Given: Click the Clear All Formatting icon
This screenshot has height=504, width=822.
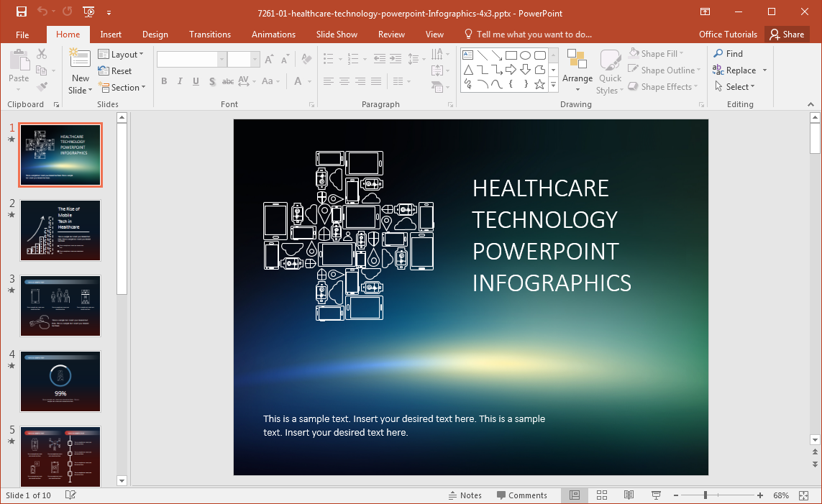Looking at the screenshot, I should point(307,59).
